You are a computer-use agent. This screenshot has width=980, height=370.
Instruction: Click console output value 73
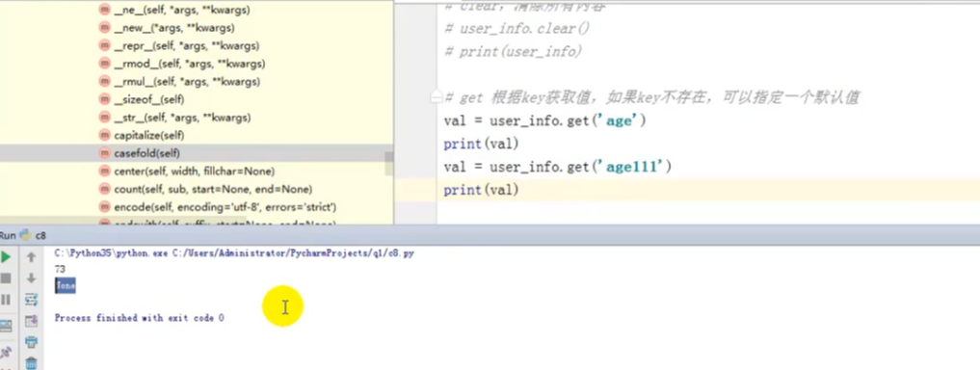tap(60, 270)
